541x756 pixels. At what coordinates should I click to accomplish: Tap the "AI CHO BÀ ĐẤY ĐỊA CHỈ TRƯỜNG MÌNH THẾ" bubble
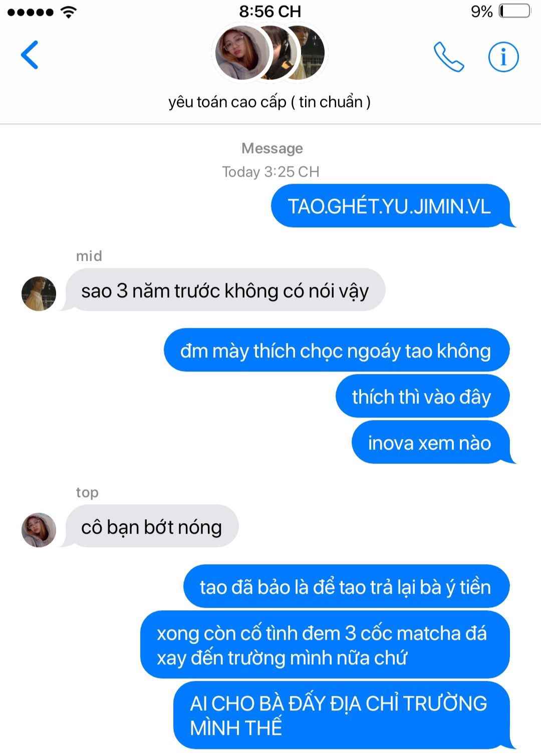pos(342,715)
